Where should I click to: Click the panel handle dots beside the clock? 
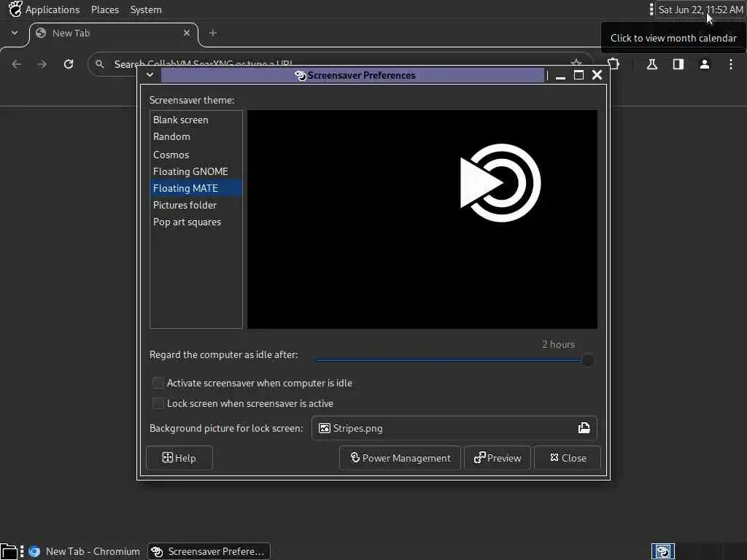click(651, 9)
